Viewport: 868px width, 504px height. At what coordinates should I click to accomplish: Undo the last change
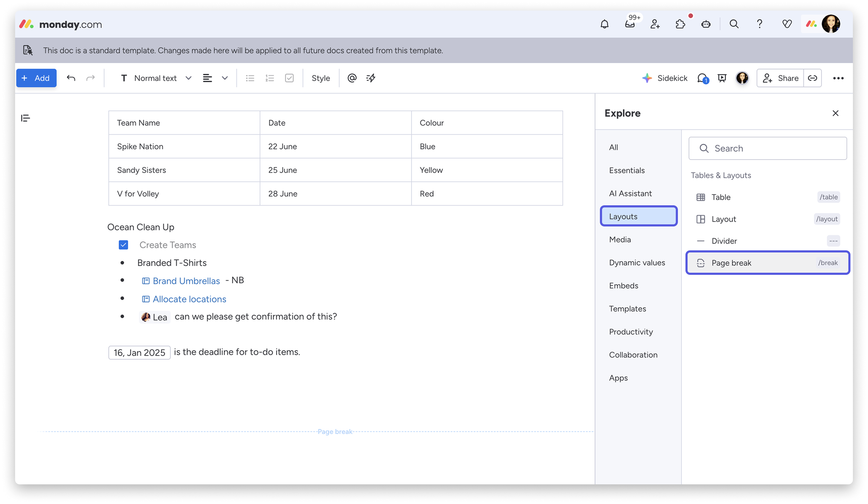click(71, 78)
